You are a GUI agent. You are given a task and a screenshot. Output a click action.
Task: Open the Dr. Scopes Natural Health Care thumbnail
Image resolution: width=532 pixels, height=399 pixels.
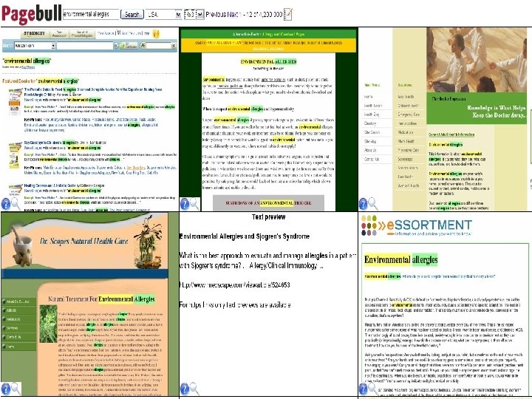point(89,304)
